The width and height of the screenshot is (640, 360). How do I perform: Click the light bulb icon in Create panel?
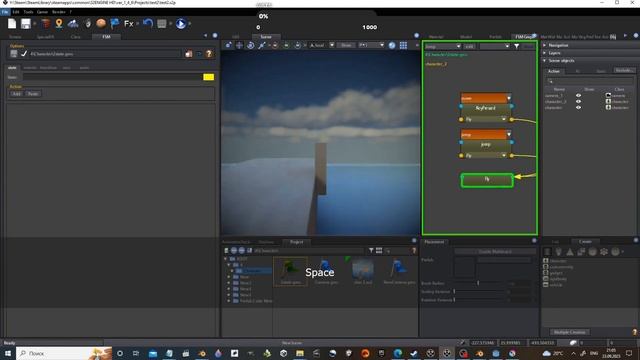pyautogui.click(x=558, y=252)
